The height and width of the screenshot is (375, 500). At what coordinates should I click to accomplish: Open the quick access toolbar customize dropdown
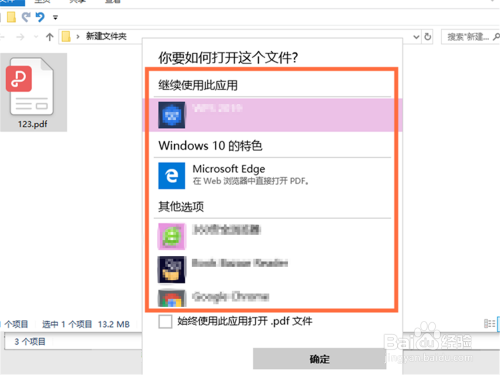pos(55,17)
